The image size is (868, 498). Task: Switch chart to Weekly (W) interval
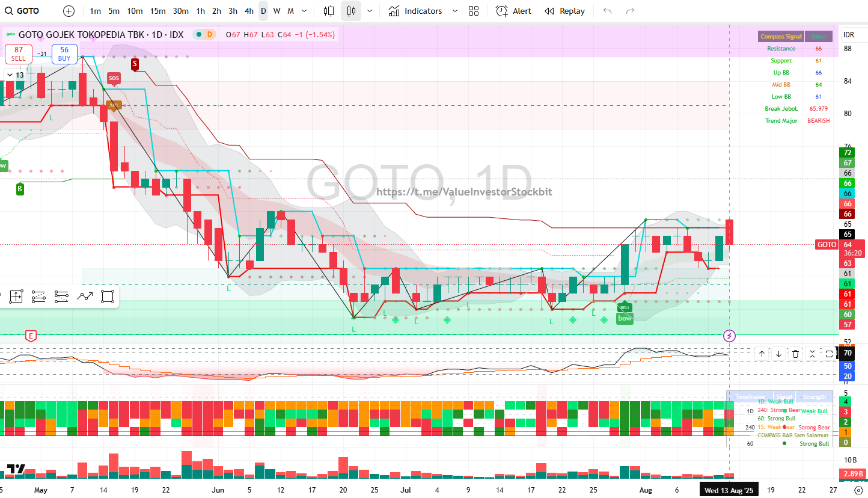(277, 11)
